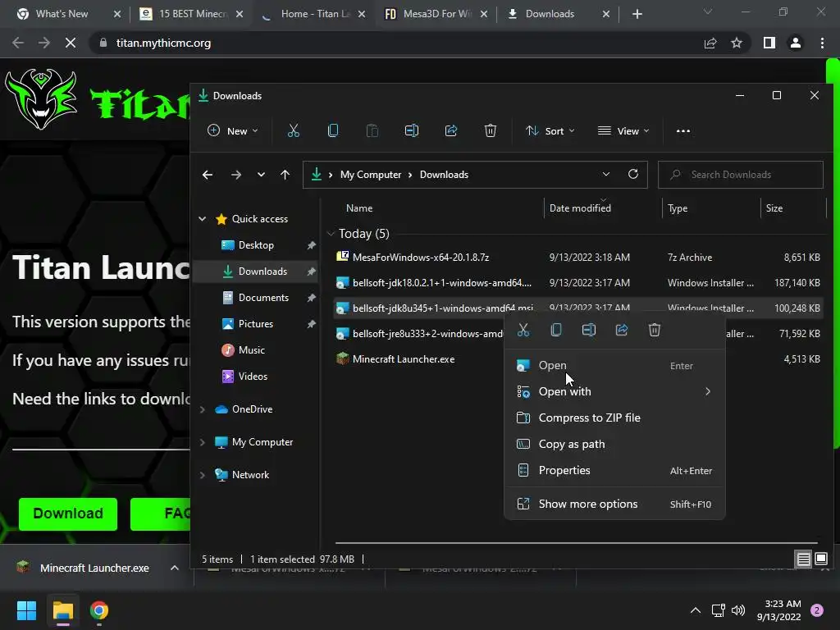Expand the My Computer tree node
This screenshot has width=840, height=630.
(x=203, y=442)
